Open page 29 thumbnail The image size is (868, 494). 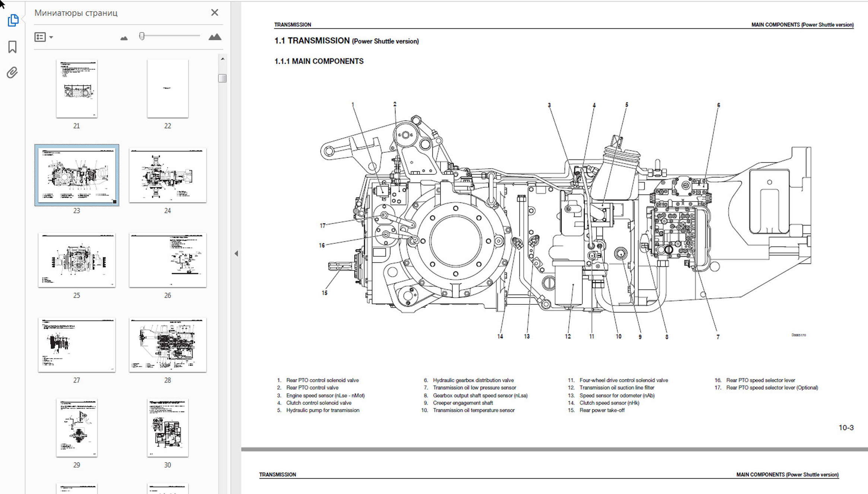tap(77, 428)
